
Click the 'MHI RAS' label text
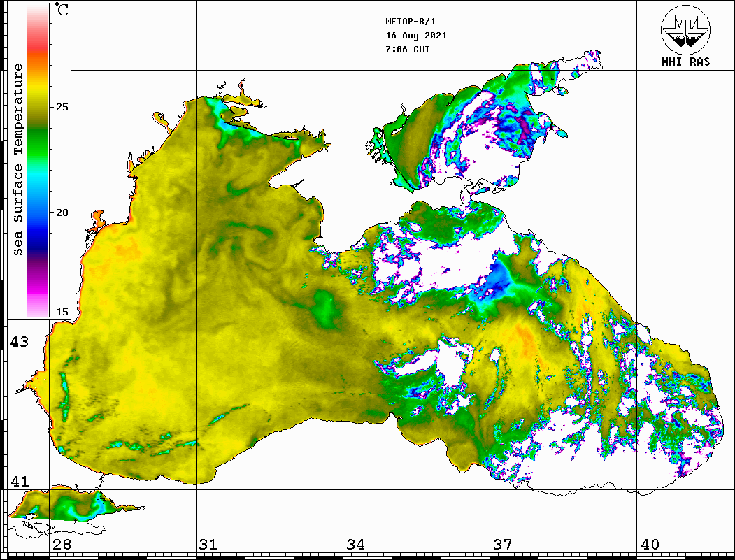[x=685, y=62]
